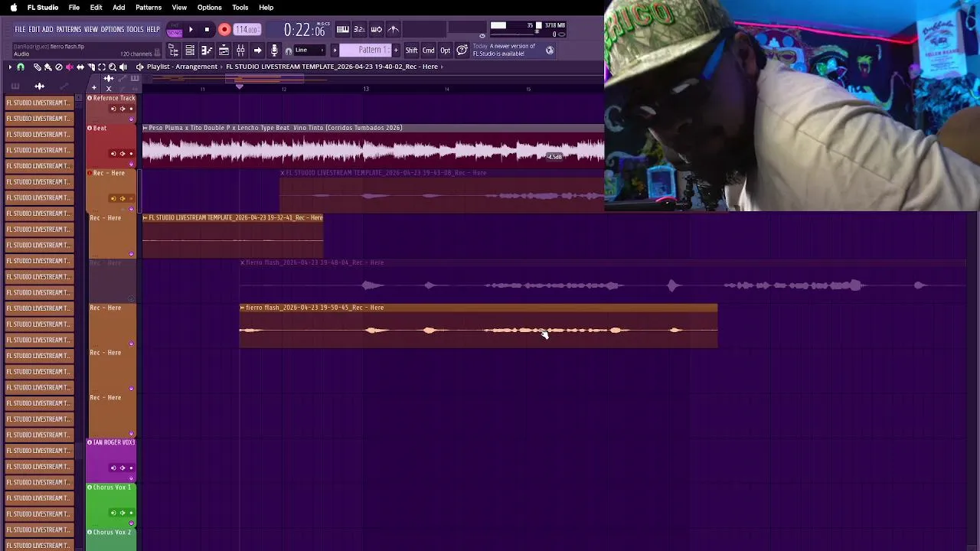The height and width of the screenshot is (551, 980).
Task: Click the right arrow toolbar icon
Action: [x=257, y=51]
